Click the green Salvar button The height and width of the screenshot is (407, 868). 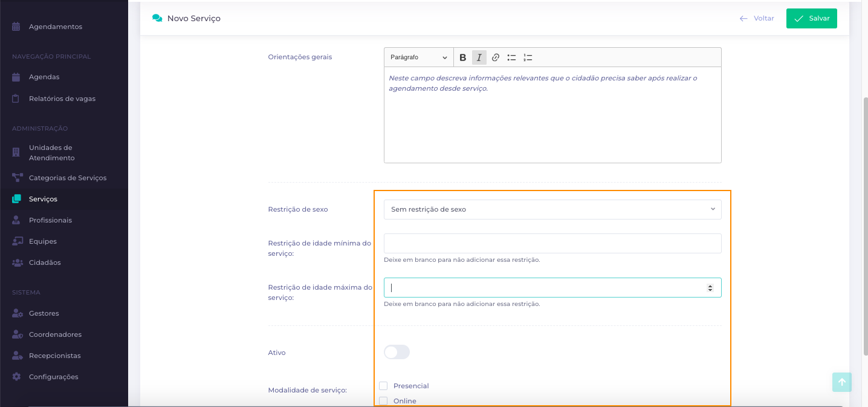pyautogui.click(x=812, y=19)
